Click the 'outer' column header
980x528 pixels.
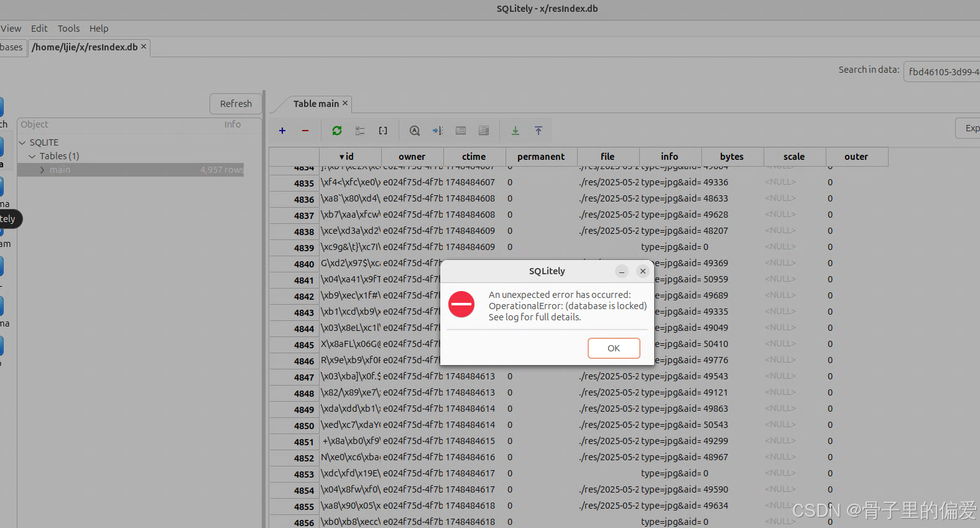click(x=857, y=157)
